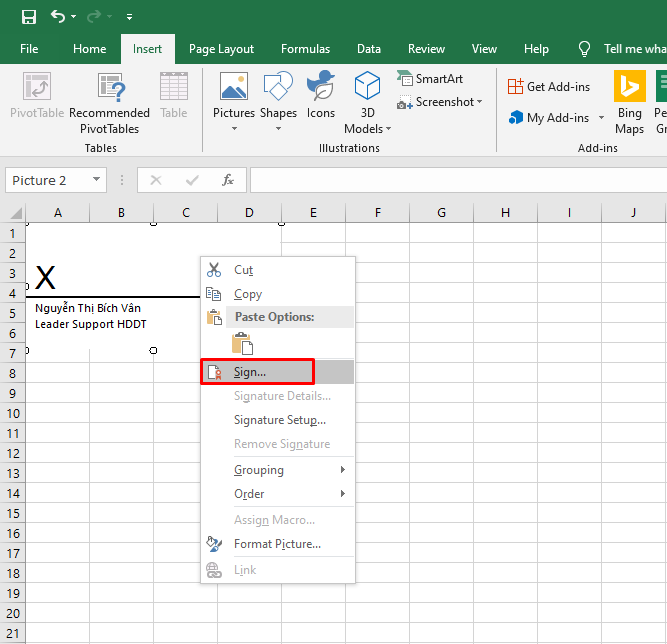Viewport: 667px width, 644px height.
Task: Click the Save icon in title bar
Action: pyautogui.click(x=28, y=17)
